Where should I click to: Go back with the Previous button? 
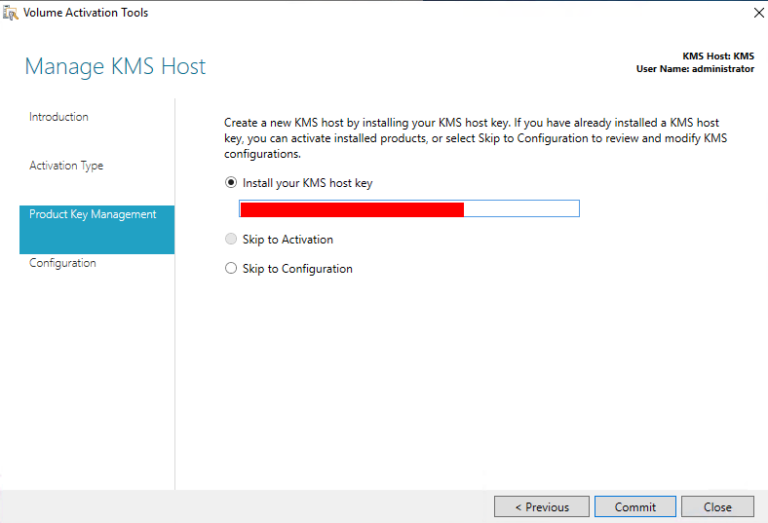542,507
